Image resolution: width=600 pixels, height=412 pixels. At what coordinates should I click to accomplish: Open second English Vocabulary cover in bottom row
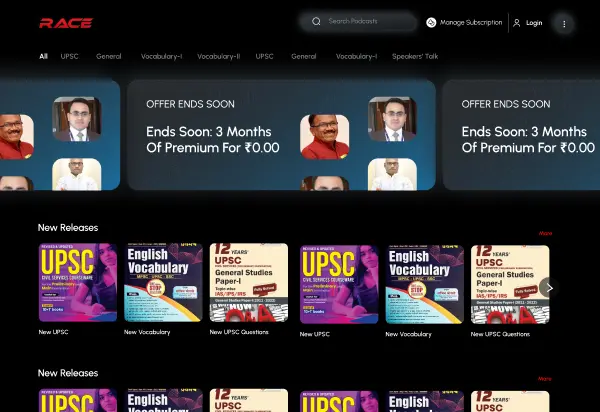pos(425,401)
